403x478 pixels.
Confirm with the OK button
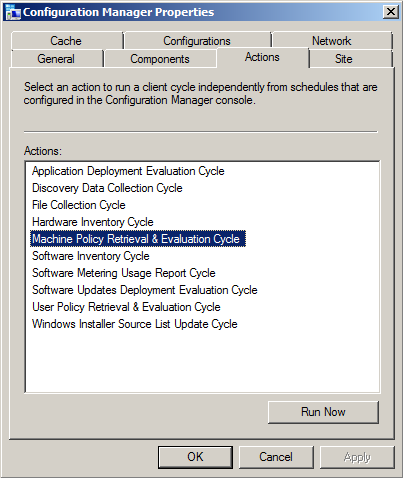195,457
